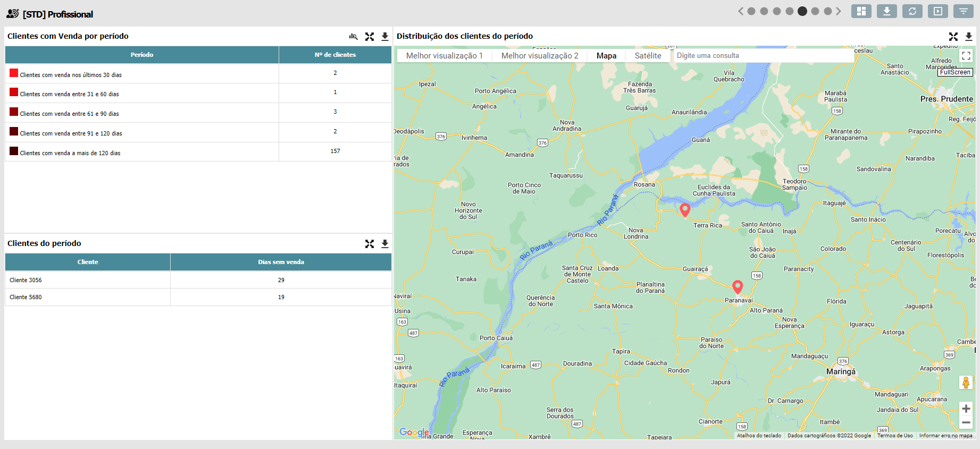Click the Maringá city label on map

click(x=841, y=371)
